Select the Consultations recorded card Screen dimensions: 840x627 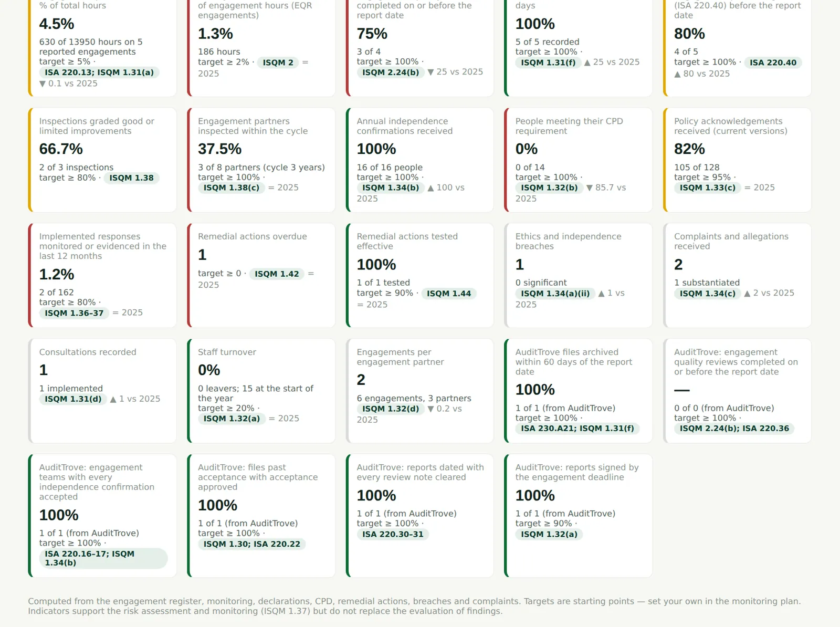pyautogui.click(x=102, y=391)
